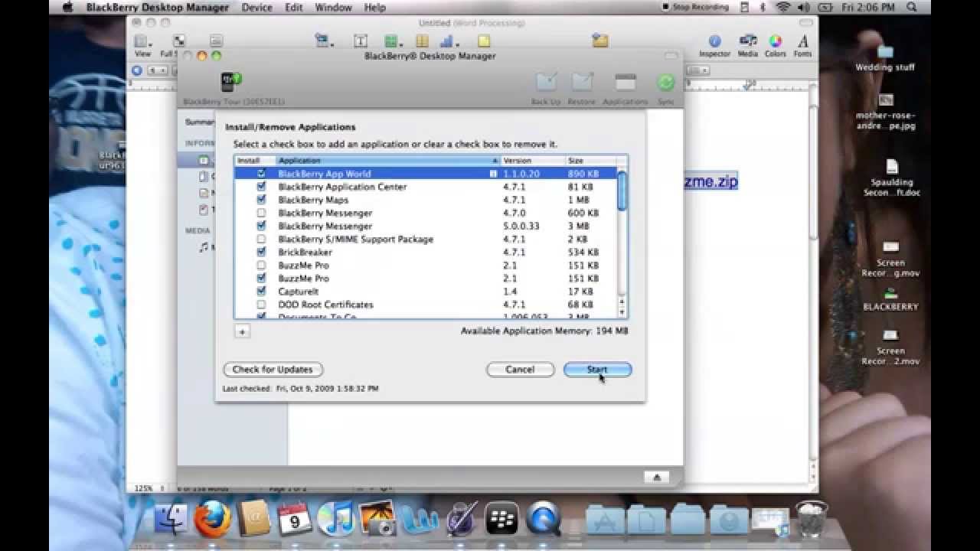The width and height of the screenshot is (980, 551).
Task: Open the Device menu
Action: pos(256,7)
